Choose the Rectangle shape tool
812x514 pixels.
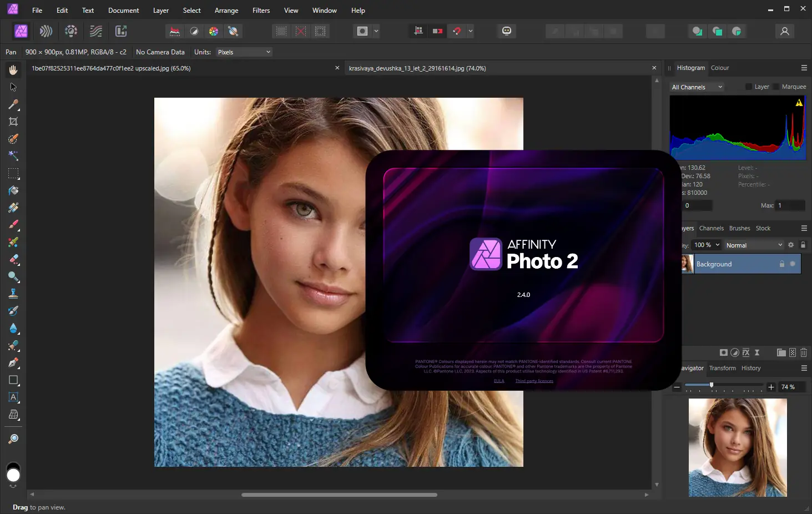coord(13,380)
